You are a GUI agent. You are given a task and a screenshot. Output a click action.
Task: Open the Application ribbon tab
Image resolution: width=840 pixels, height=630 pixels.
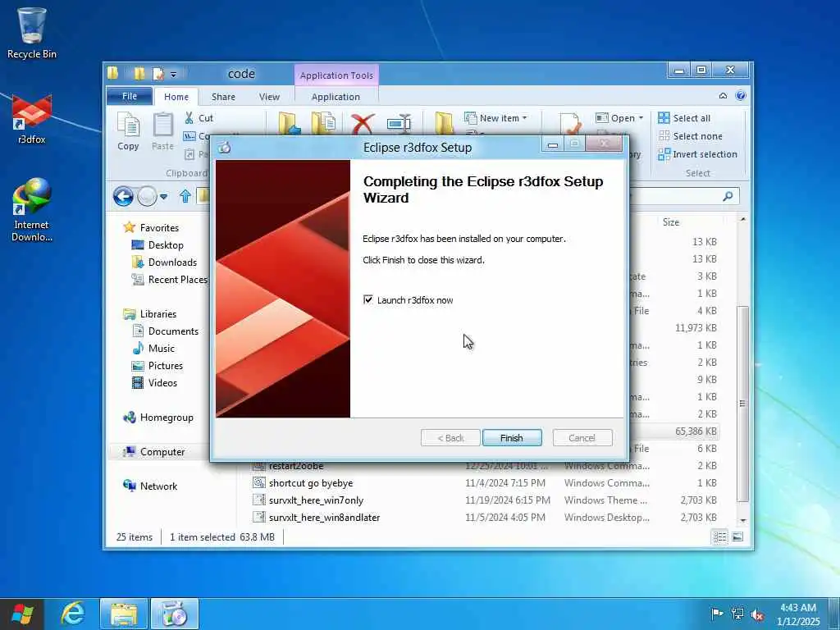point(336,97)
